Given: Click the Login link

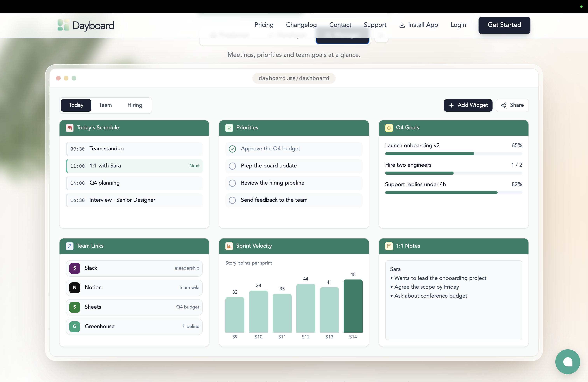Looking at the screenshot, I should [458, 25].
